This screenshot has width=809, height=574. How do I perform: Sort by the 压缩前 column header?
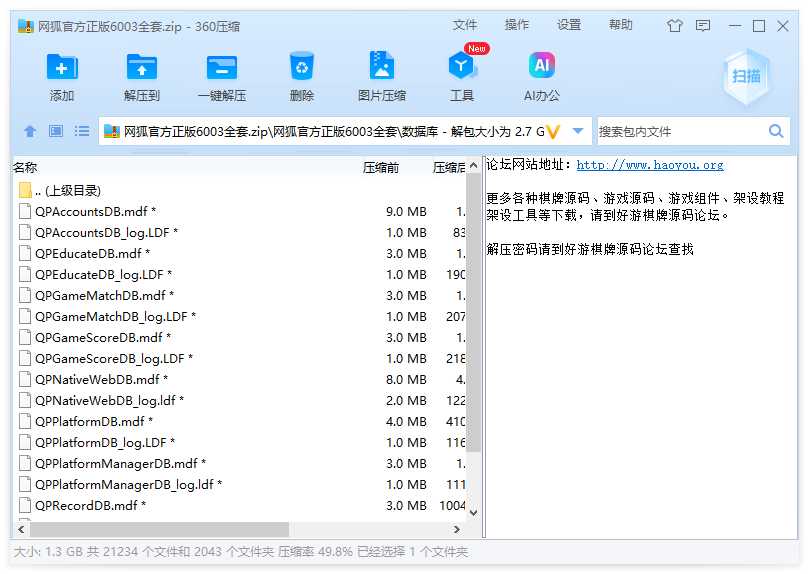pos(381,168)
